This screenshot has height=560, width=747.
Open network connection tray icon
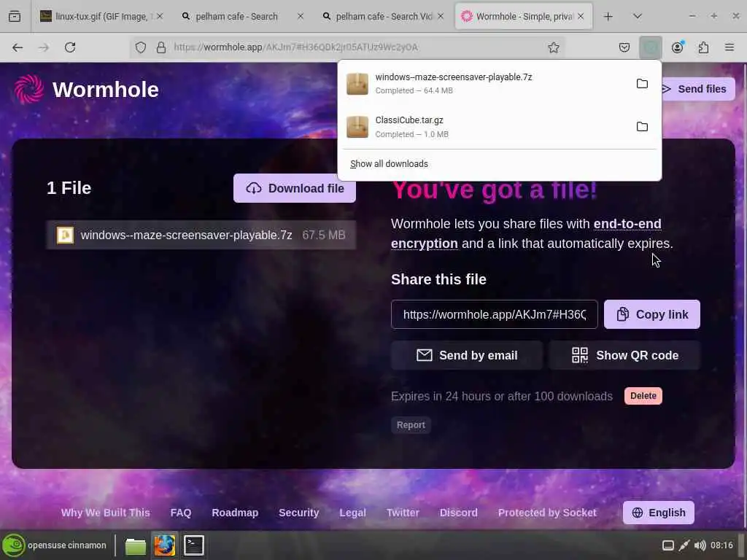point(684,545)
